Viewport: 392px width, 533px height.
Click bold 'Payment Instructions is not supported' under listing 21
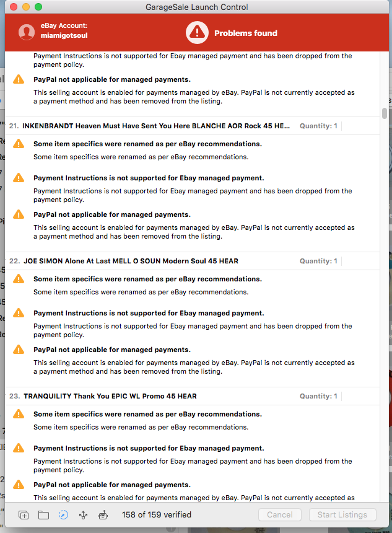pos(149,178)
